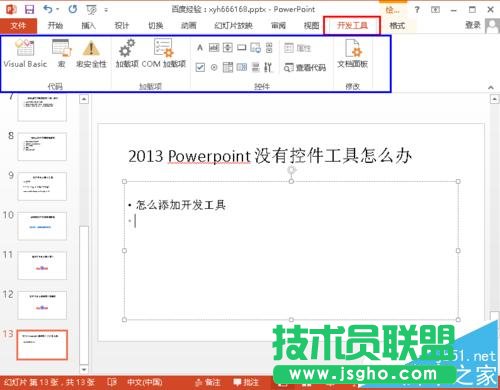Viewport: 500px width, 390px height.
Task: Switch to the 开始 (Home) tab
Action: (x=55, y=26)
